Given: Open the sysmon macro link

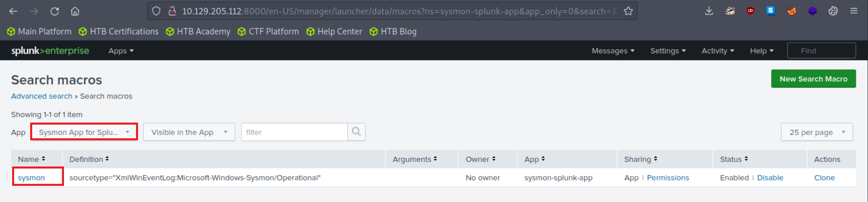Looking at the screenshot, I should click(31, 178).
